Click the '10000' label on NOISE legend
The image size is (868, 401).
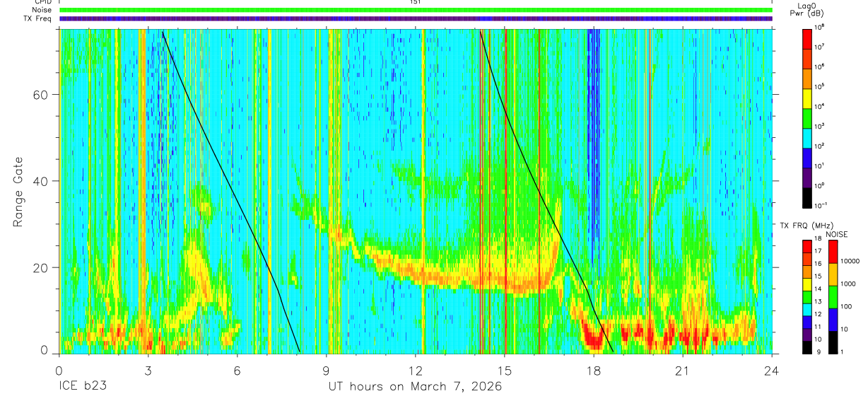(x=850, y=262)
